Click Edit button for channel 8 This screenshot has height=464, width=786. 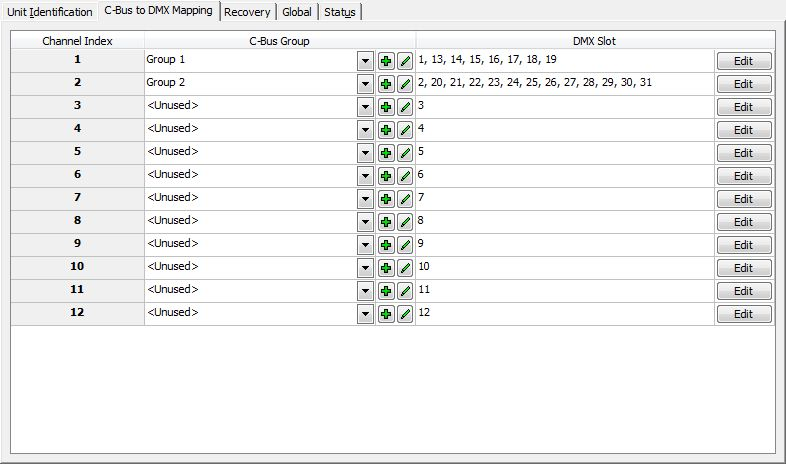click(x=744, y=222)
